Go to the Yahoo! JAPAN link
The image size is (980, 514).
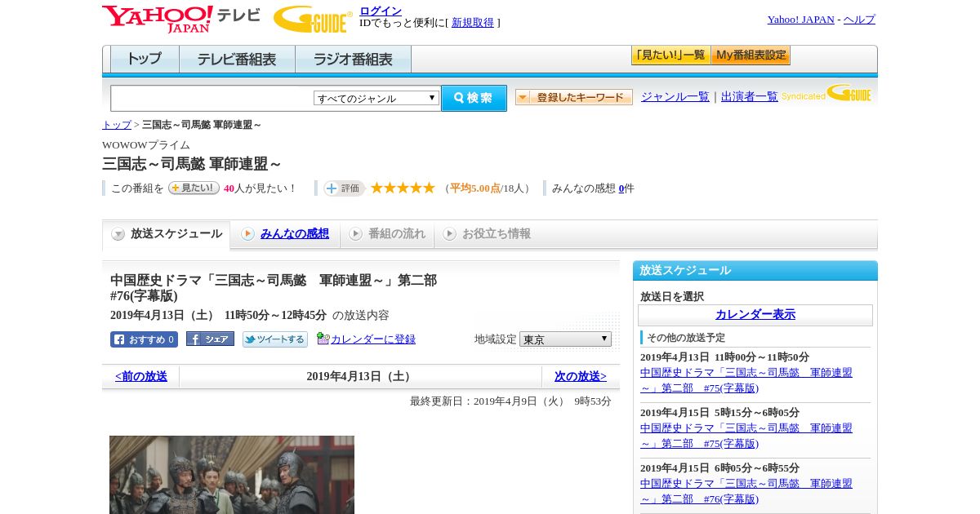[800, 20]
